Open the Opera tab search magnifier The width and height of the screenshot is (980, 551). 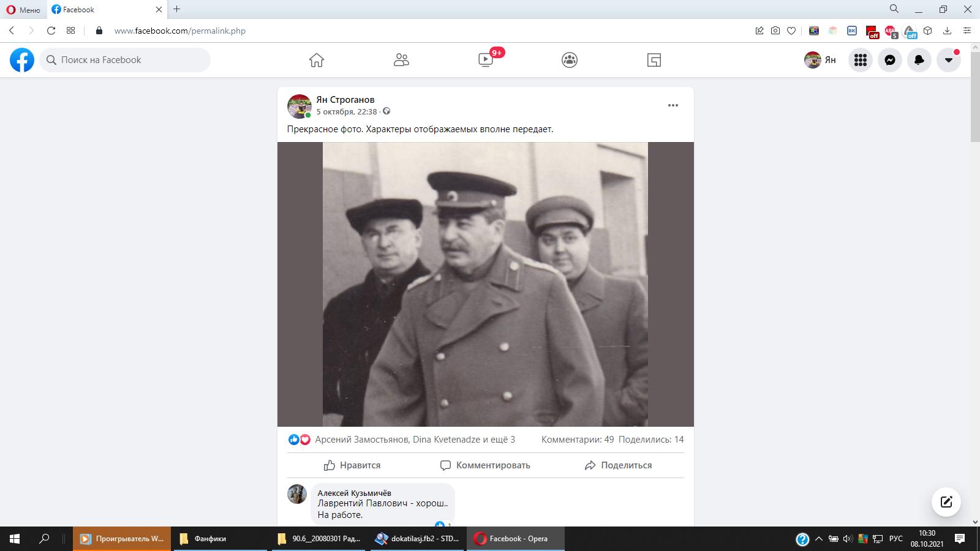tap(894, 9)
